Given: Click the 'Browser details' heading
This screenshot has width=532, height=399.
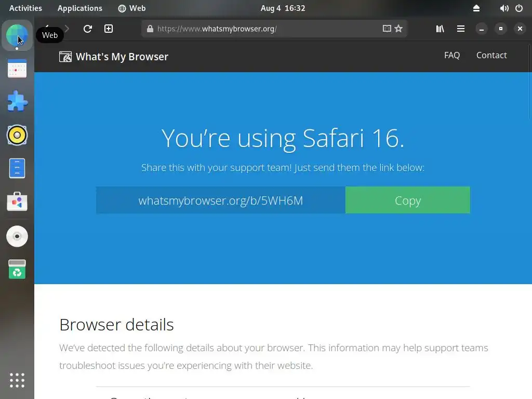Looking at the screenshot, I should coord(116,325).
